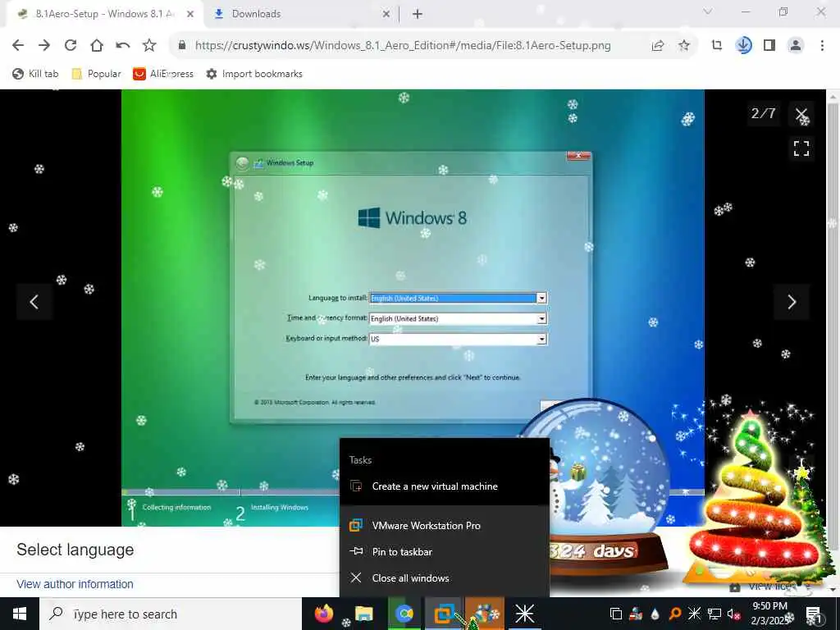The width and height of the screenshot is (840, 630).
Task: Click the muted volume tray icon
Action: pyautogui.click(x=734, y=614)
